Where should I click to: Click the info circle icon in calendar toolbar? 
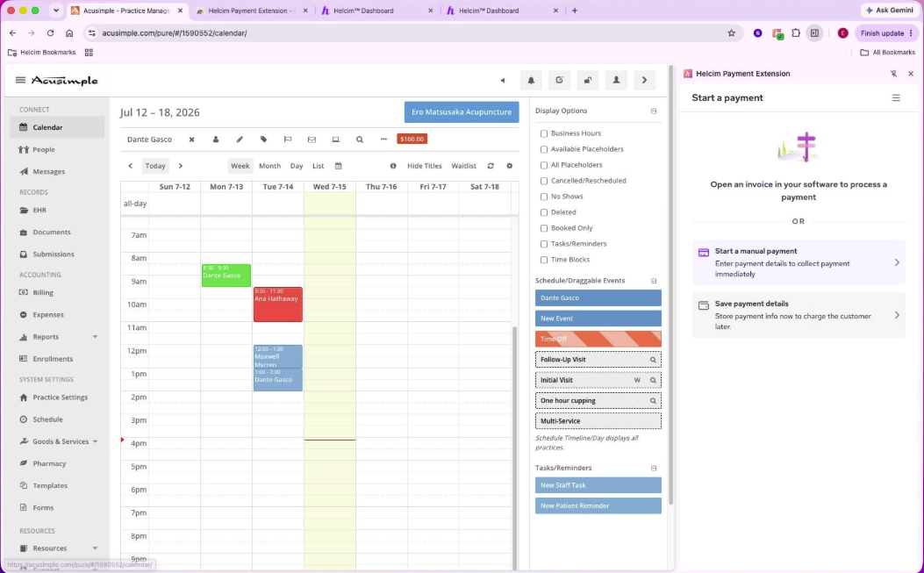click(393, 166)
